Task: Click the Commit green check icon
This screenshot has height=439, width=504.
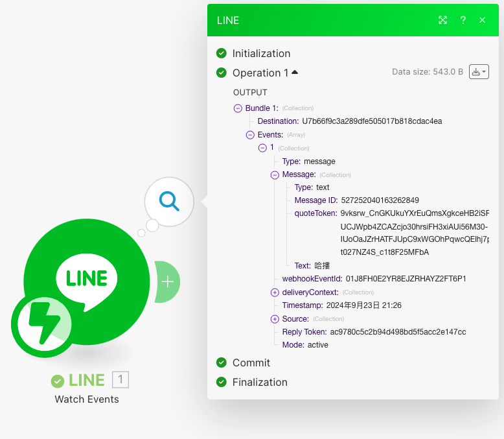Action: coord(221,362)
